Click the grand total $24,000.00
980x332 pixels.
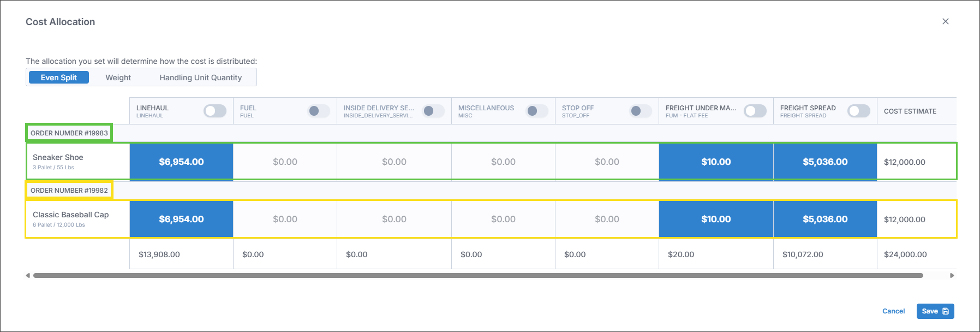pyautogui.click(x=905, y=254)
